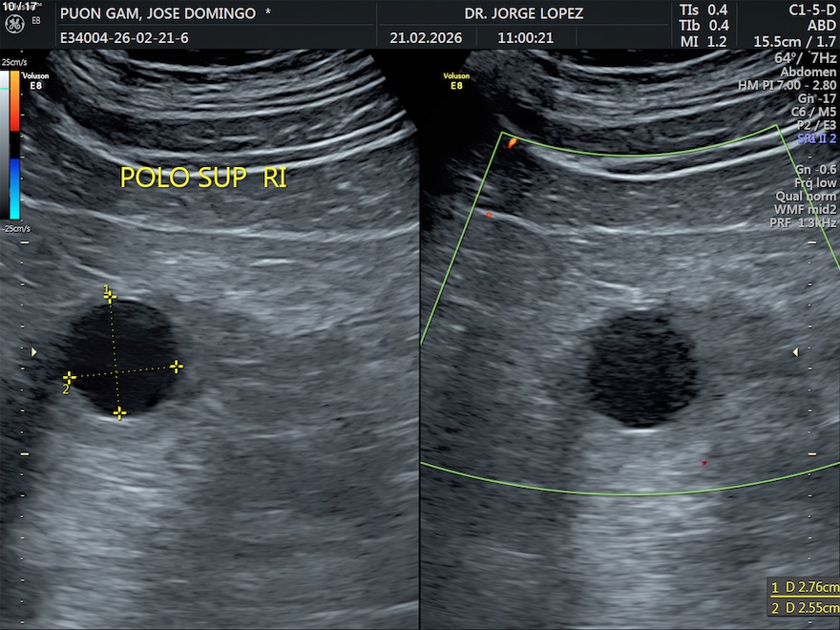This screenshot has width=840, height=630.
Task: Click the focal zone arrow on right image
Action: pyautogui.click(x=795, y=352)
